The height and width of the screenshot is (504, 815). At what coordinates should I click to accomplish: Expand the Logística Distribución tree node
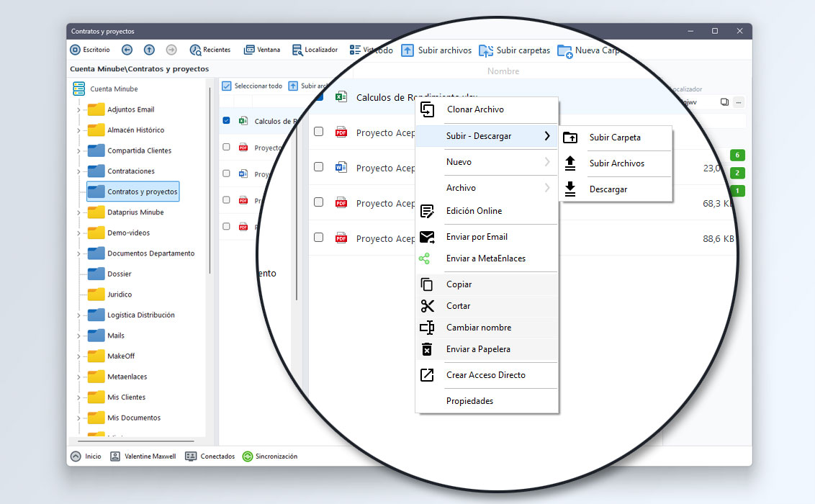coord(78,315)
